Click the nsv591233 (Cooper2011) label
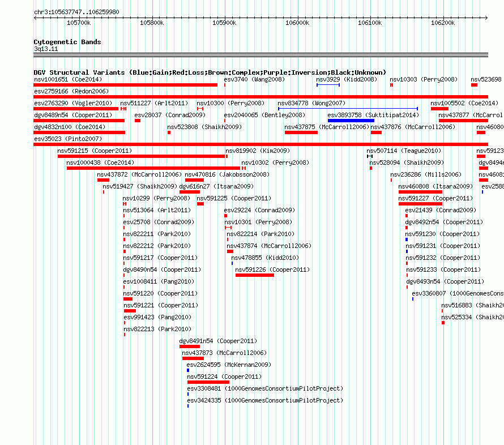 pos(443,269)
